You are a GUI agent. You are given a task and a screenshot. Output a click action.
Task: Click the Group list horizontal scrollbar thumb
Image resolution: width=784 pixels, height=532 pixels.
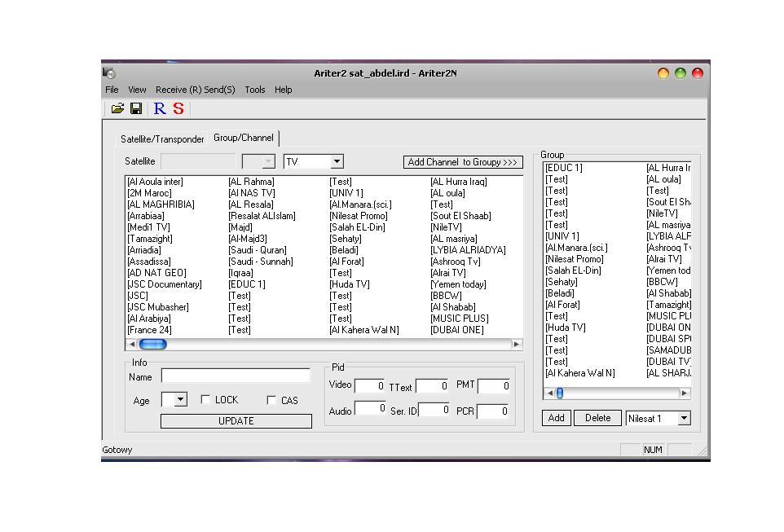[560, 393]
